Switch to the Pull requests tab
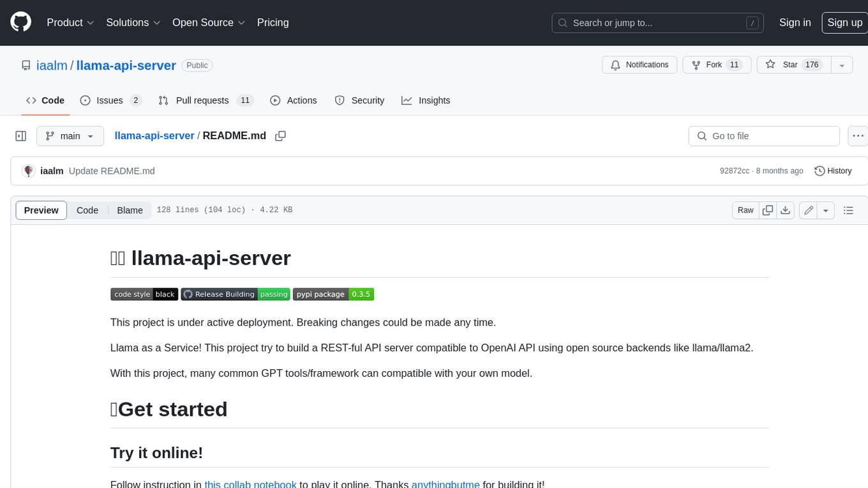868x488 pixels. (206, 100)
